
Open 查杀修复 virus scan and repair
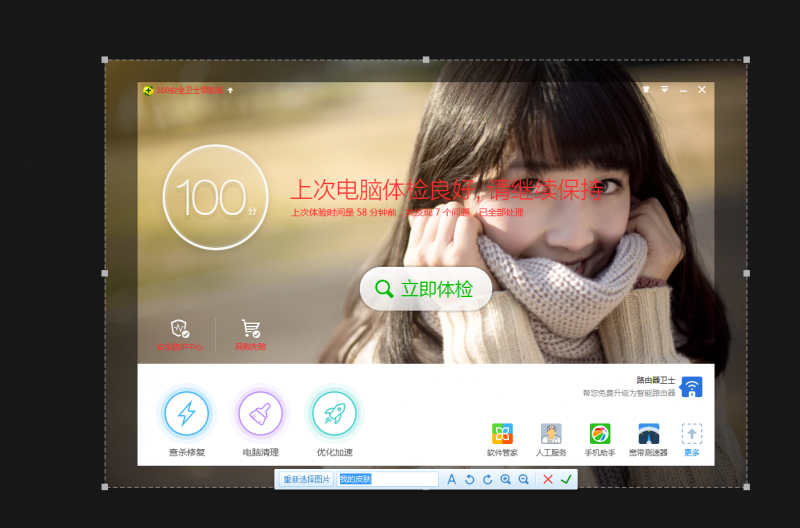[x=187, y=414]
